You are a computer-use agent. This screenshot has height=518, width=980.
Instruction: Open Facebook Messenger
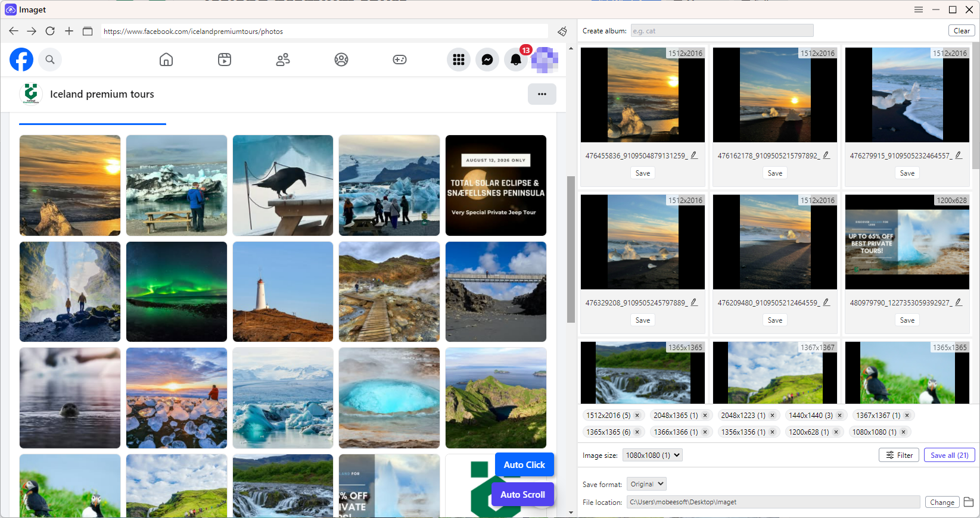(x=487, y=60)
